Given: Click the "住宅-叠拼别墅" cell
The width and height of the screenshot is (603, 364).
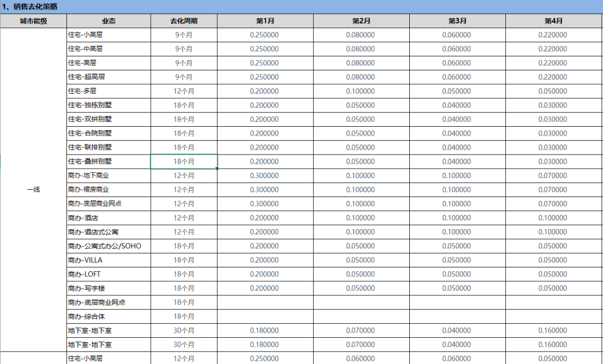Looking at the screenshot, I should pyautogui.click(x=109, y=161).
